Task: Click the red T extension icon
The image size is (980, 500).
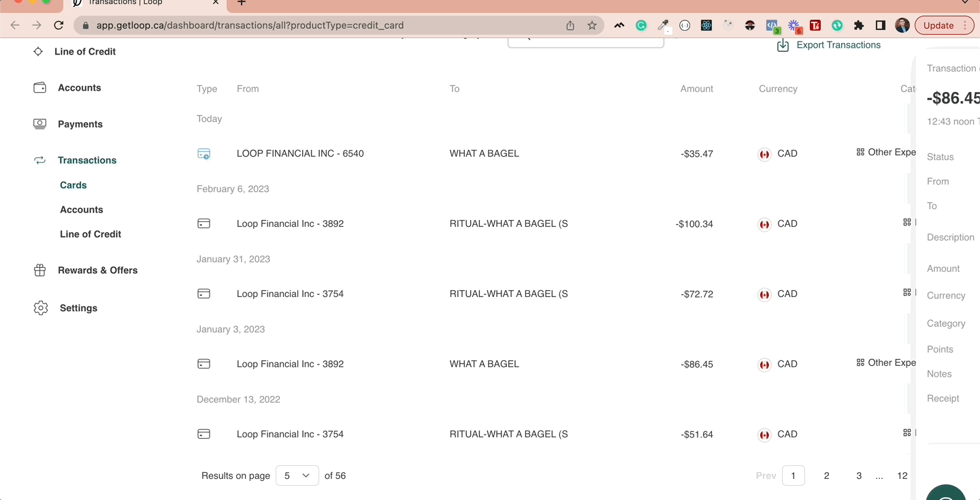Action: tap(815, 25)
